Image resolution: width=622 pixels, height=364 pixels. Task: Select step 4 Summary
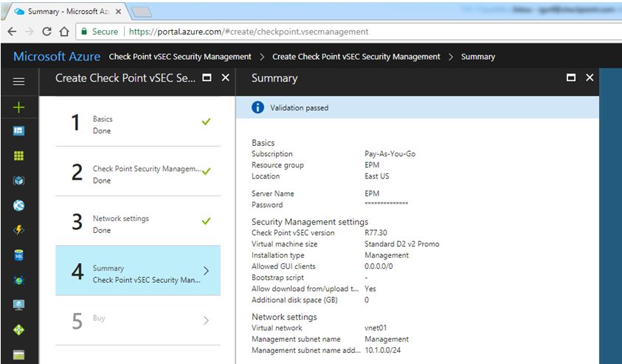pyautogui.click(x=138, y=270)
